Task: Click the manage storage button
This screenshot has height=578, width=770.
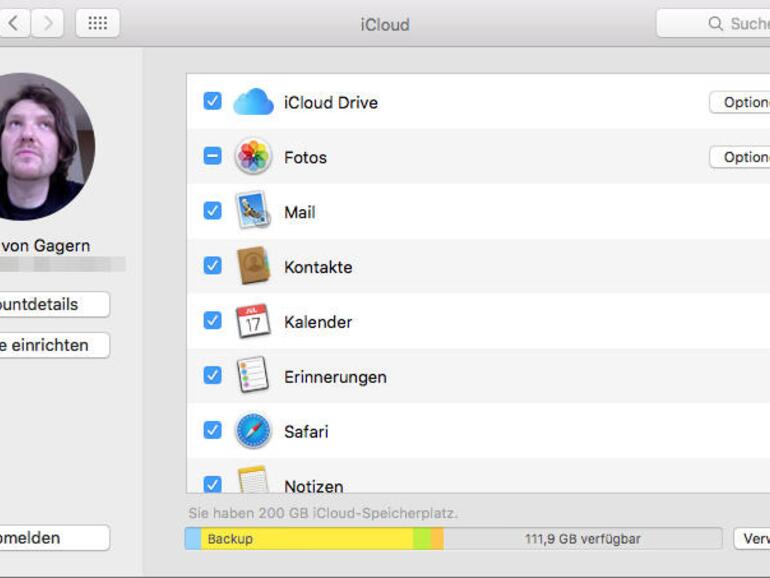Action: 752,539
